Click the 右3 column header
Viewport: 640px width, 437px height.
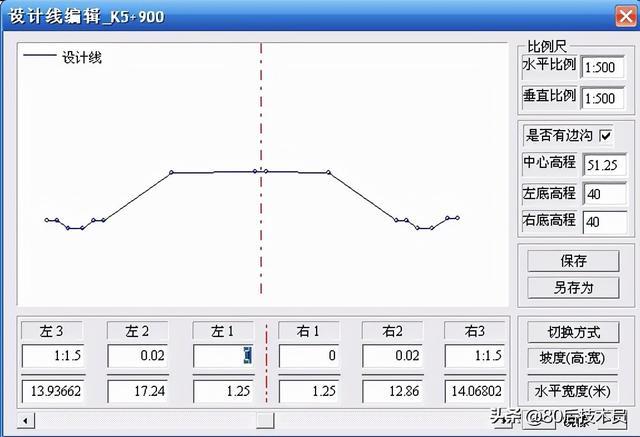click(475, 331)
